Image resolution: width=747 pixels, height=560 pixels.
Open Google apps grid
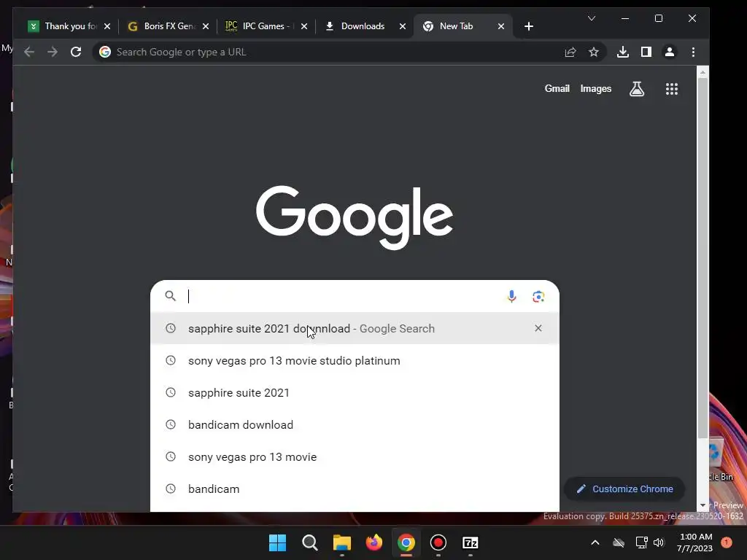[672, 88]
